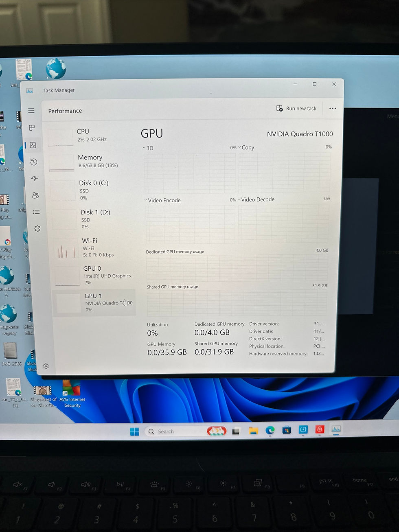
Task: Click the Wi-Fi mini graph thumbnail
Action: pyautogui.click(x=66, y=248)
